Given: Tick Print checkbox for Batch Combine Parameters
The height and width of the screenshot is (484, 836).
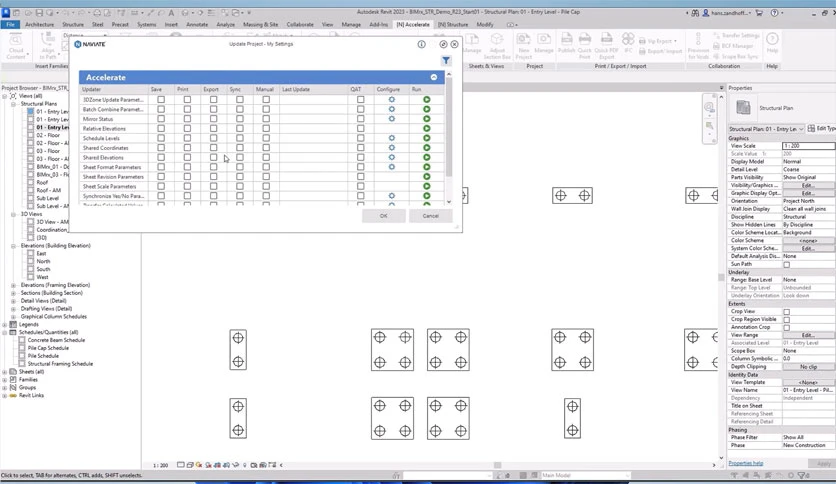Looking at the screenshot, I should tap(187, 109).
